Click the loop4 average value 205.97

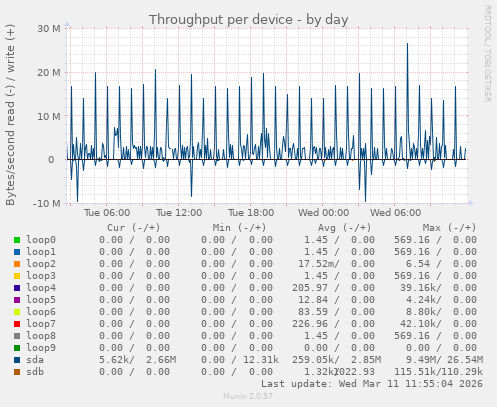click(x=310, y=288)
